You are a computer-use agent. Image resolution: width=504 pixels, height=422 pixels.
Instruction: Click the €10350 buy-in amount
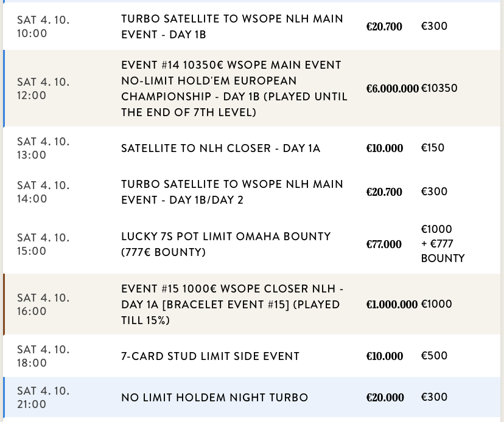[x=439, y=89]
